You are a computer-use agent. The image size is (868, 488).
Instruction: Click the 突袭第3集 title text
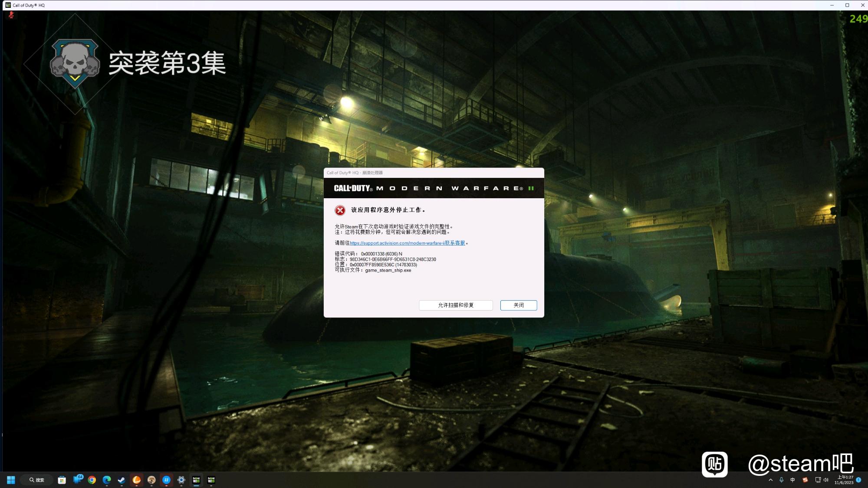(x=167, y=63)
